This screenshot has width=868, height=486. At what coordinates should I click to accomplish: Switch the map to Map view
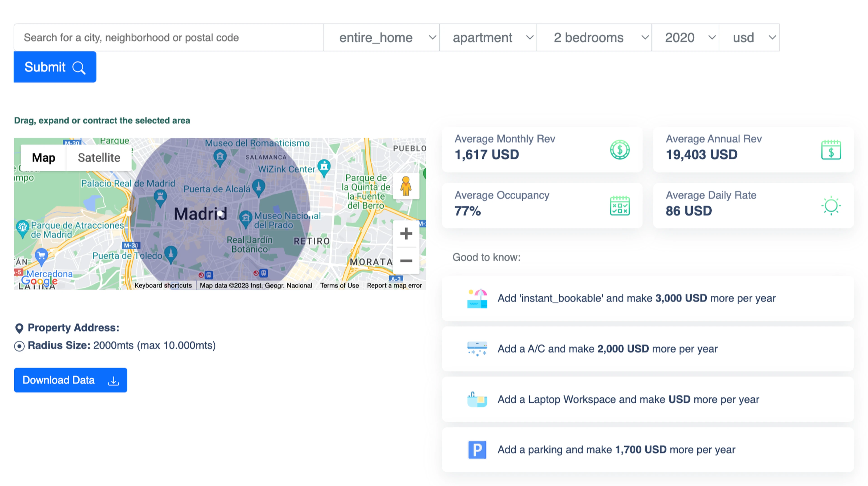click(43, 157)
